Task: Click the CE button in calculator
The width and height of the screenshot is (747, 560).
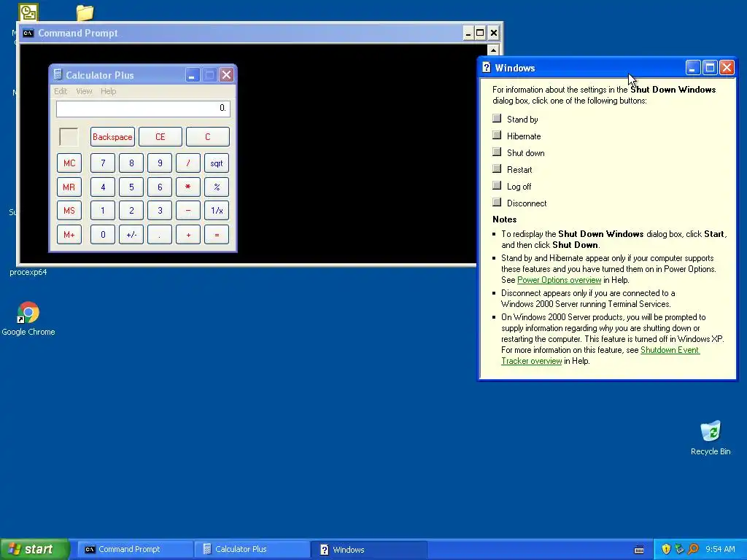Action: [x=160, y=136]
